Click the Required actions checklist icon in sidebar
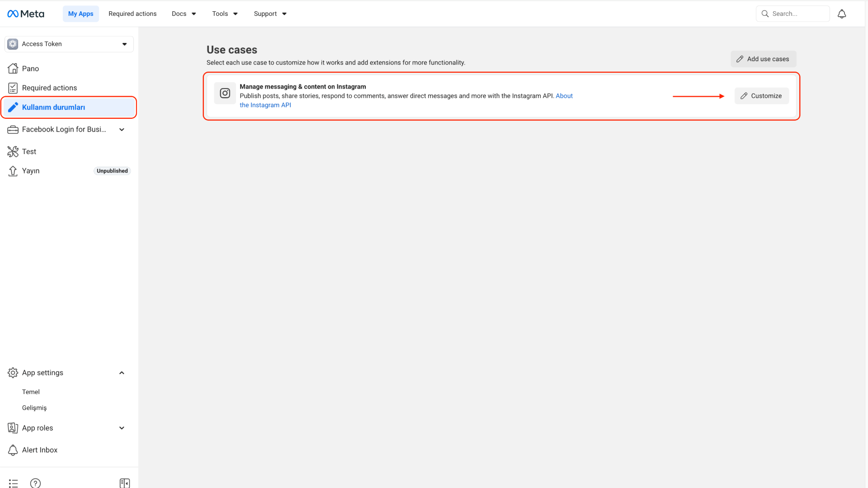This screenshot has height=488, width=868. pos(13,88)
